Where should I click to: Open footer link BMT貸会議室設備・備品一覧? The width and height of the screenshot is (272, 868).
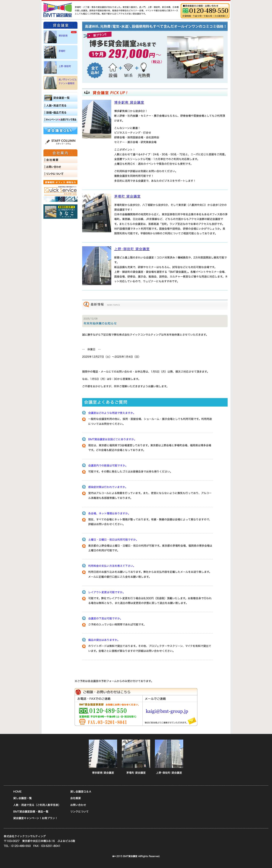31,812
